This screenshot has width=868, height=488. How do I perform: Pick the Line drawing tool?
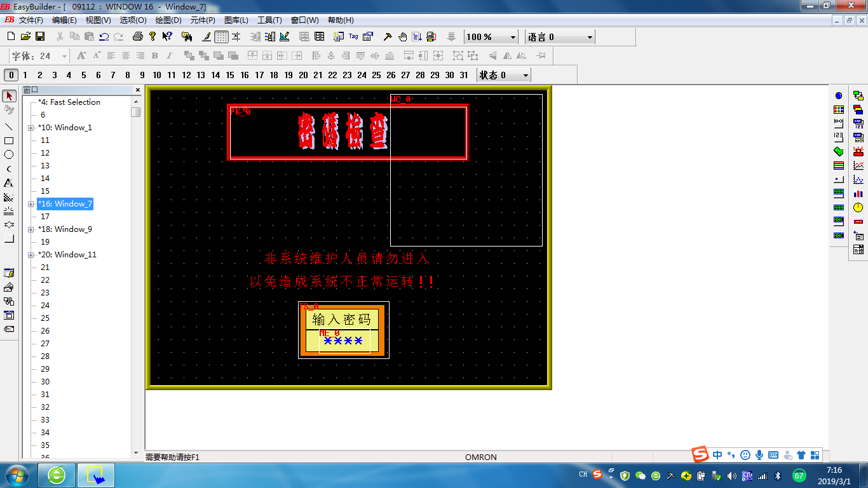click(9, 126)
